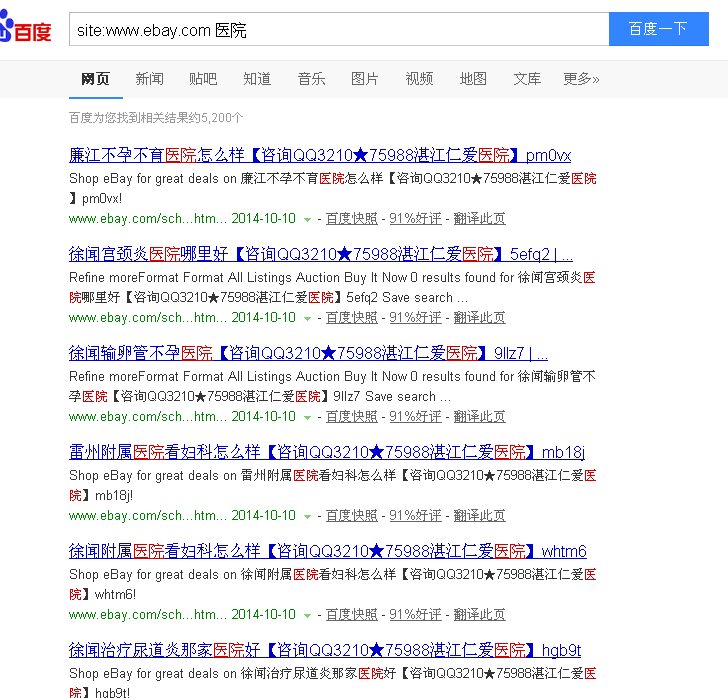Open the 贴吧 tab

click(x=203, y=79)
